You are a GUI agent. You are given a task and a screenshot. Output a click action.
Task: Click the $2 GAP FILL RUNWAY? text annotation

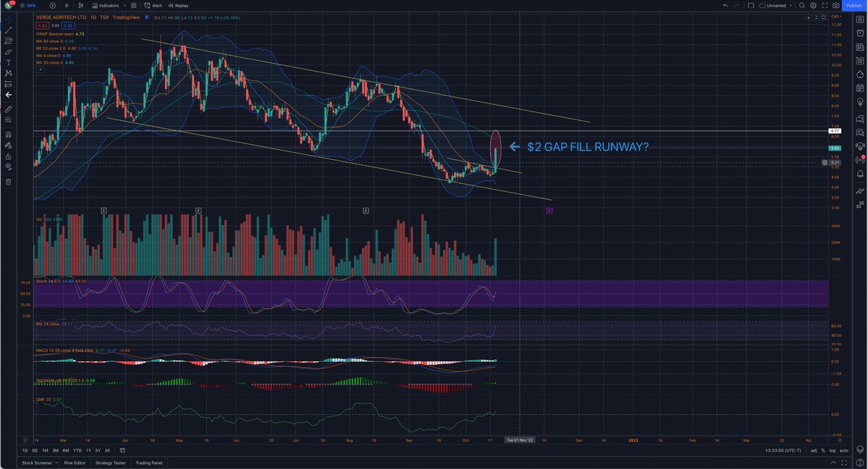point(587,147)
